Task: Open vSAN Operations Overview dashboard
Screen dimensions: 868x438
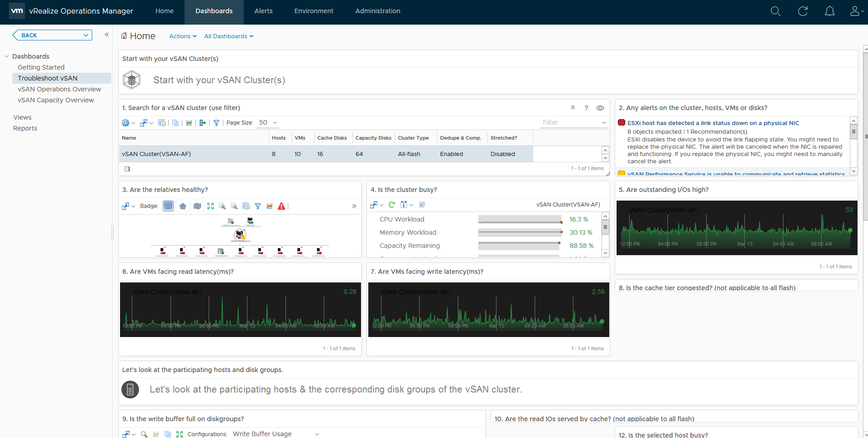Action: tap(59, 89)
